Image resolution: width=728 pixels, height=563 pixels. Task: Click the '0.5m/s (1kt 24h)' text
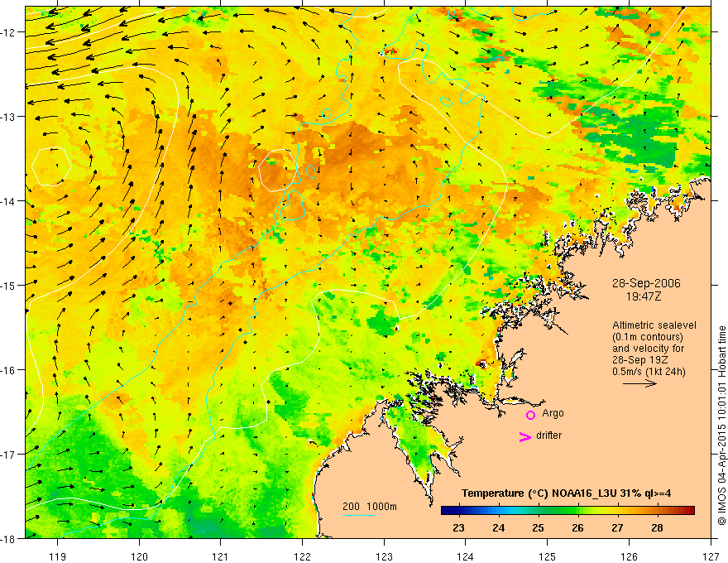[x=649, y=372]
